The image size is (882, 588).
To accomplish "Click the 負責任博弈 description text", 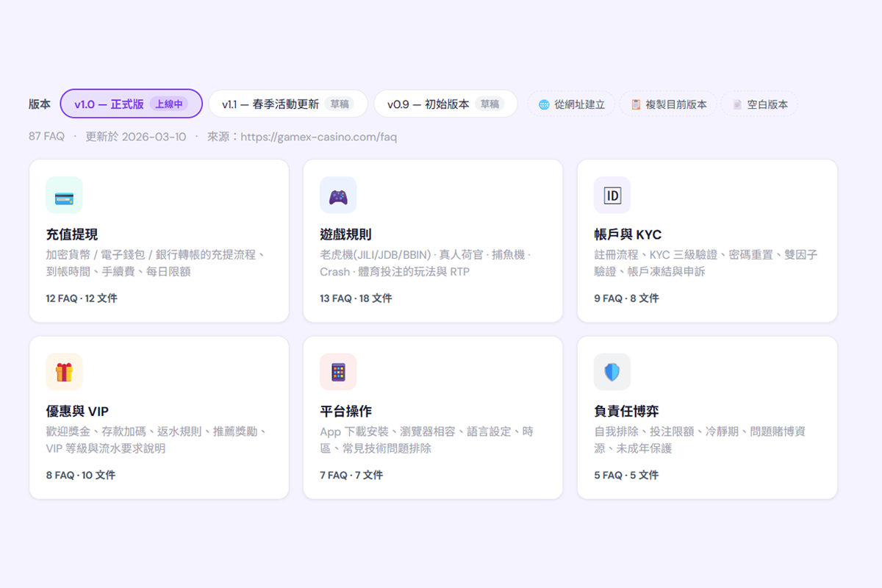I will click(699, 440).
